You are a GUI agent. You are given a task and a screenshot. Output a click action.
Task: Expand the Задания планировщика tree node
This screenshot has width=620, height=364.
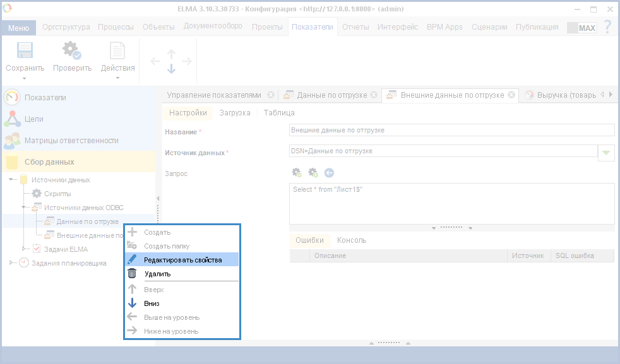12,263
